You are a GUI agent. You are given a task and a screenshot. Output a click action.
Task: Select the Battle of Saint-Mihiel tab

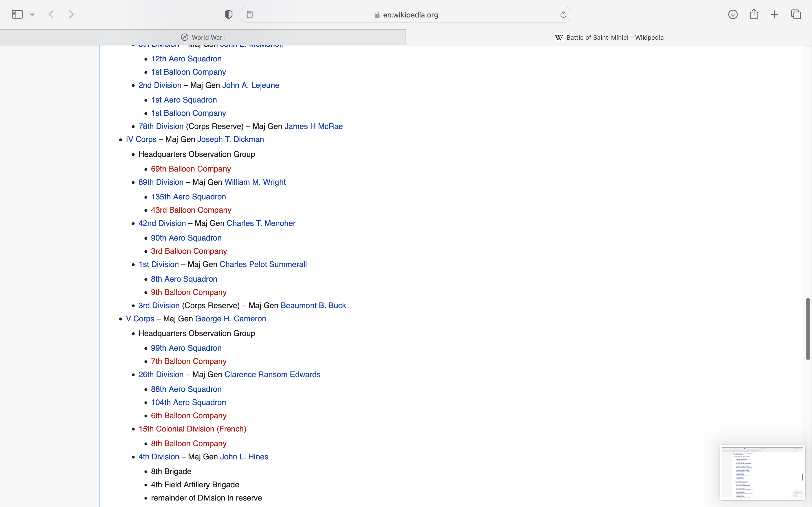tap(609, 37)
